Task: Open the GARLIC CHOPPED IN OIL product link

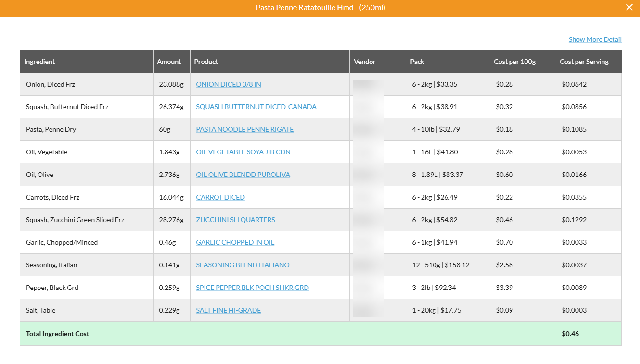Action: click(x=235, y=242)
